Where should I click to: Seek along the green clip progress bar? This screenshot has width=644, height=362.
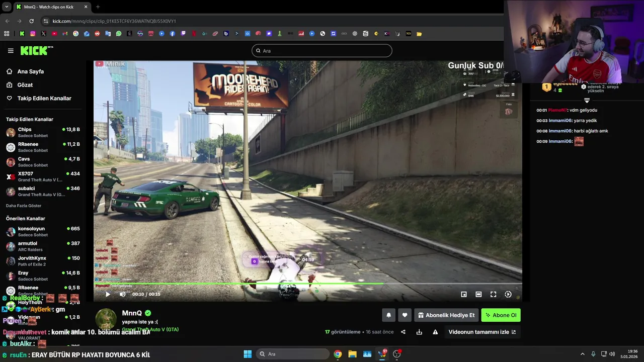coord(308,284)
